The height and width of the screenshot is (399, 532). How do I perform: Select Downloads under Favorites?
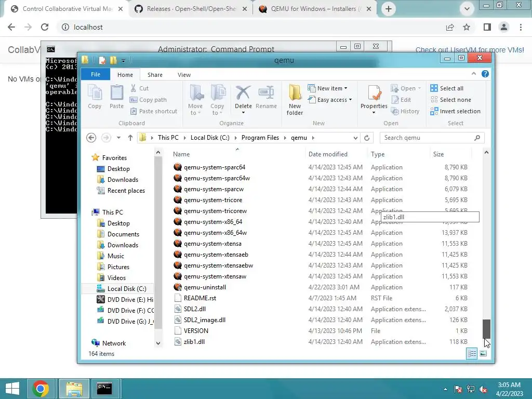[x=123, y=180]
